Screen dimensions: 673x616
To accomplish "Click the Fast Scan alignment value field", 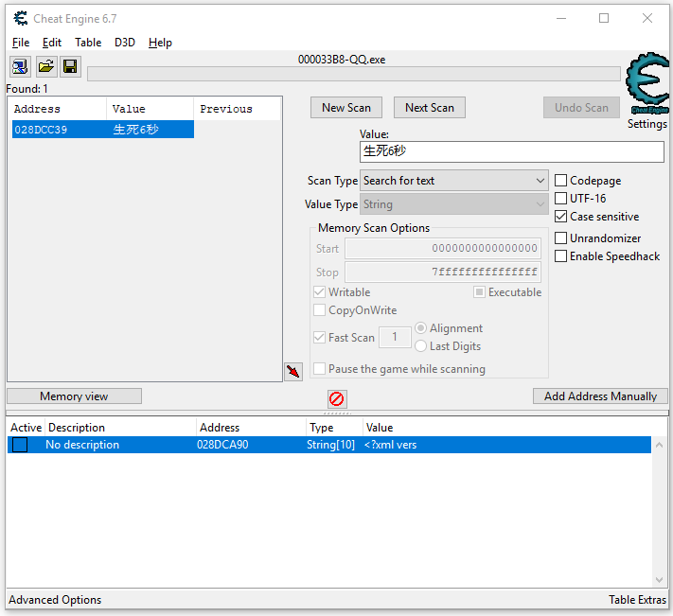I will pos(395,337).
